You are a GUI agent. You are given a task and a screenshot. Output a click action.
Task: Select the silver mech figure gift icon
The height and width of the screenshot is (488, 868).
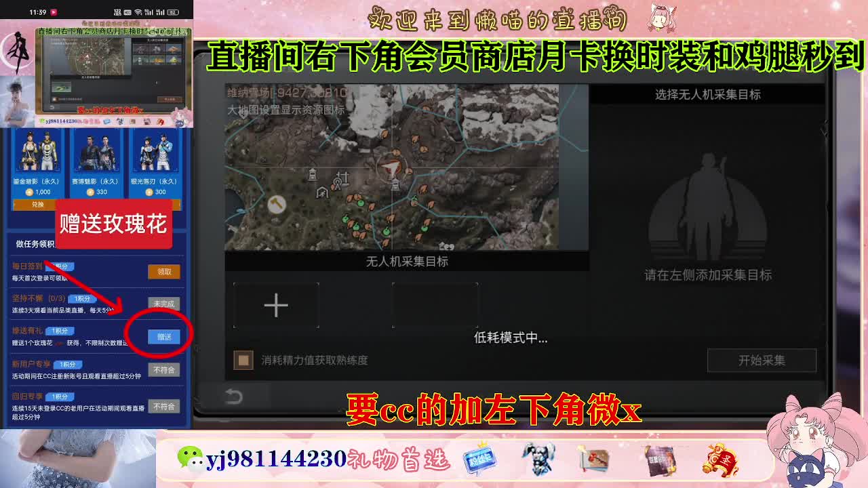pos(539,459)
